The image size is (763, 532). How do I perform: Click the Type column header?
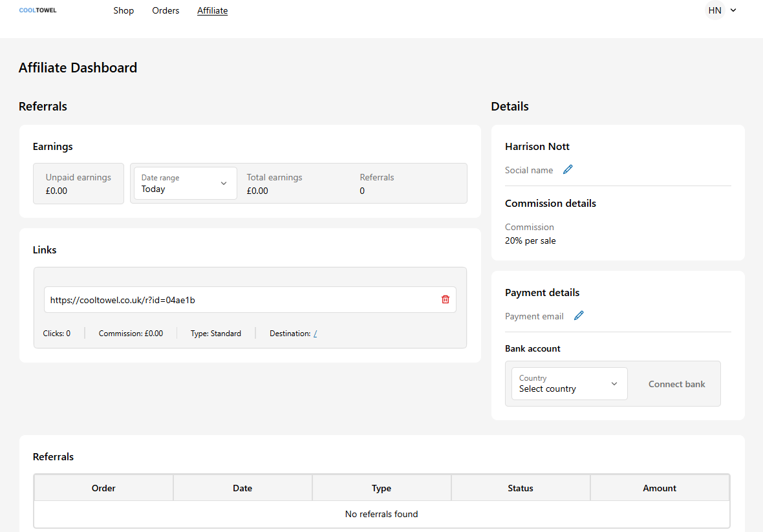pos(381,488)
